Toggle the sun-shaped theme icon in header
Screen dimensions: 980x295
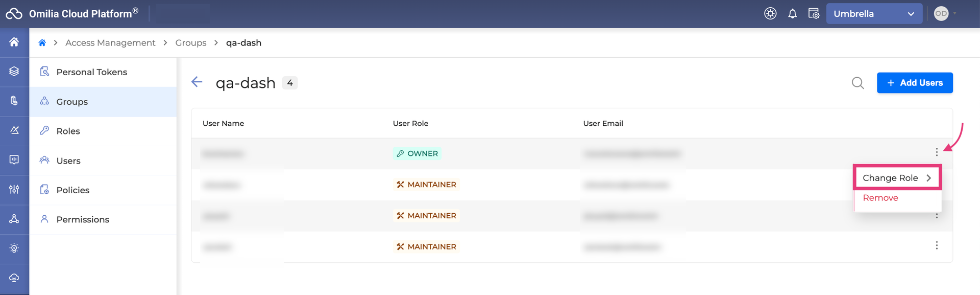[x=770, y=14]
